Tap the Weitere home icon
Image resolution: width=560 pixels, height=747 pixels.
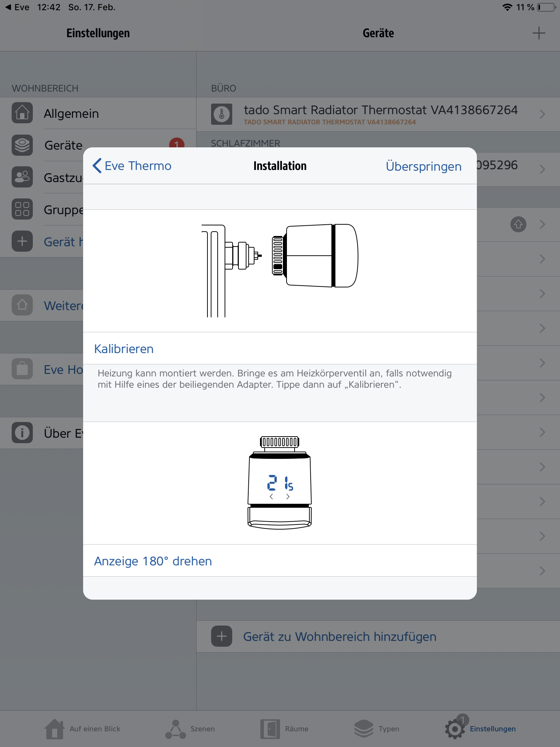(x=22, y=305)
